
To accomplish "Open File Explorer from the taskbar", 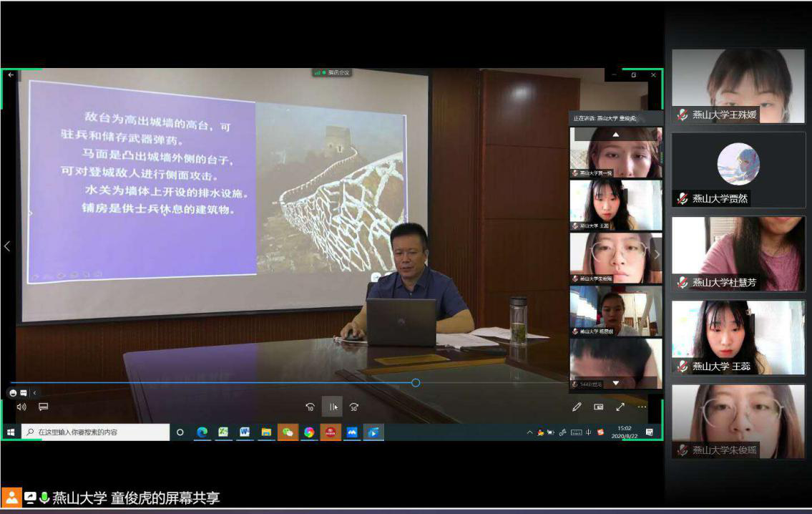I will (x=266, y=432).
